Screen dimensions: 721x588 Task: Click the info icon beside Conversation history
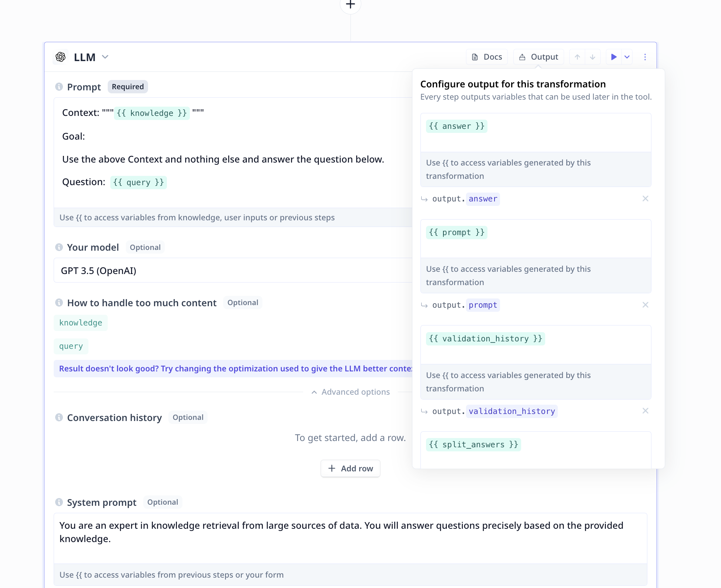pyautogui.click(x=59, y=418)
